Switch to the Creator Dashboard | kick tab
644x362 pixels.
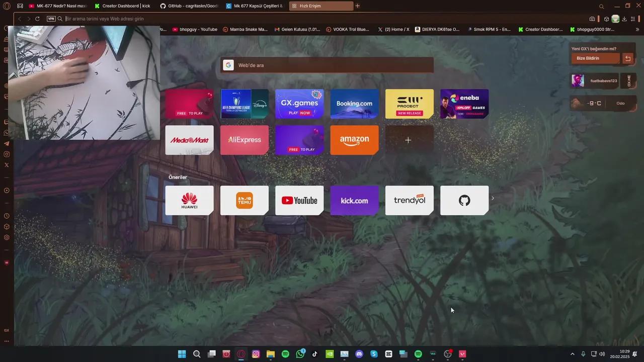click(124, 6)
